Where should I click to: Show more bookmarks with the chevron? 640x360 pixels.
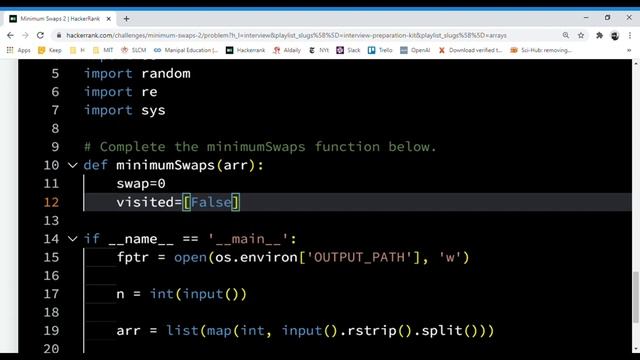(x=629, y=50)
